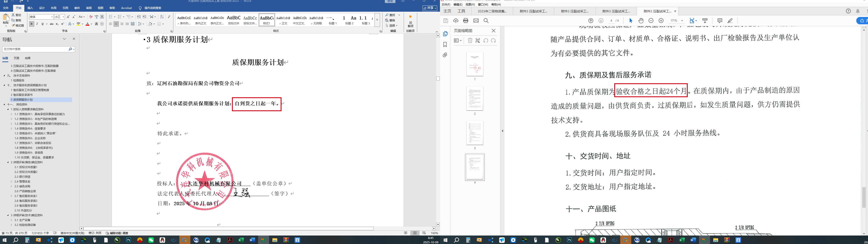Toggle show paragraph marks in Word
Screen dimensions: 868x244
click(169, 17)
